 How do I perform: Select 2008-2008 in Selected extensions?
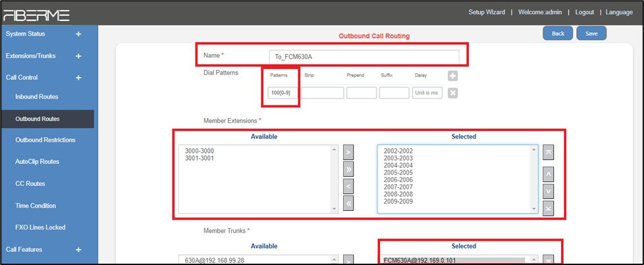(x=398, y=194)
